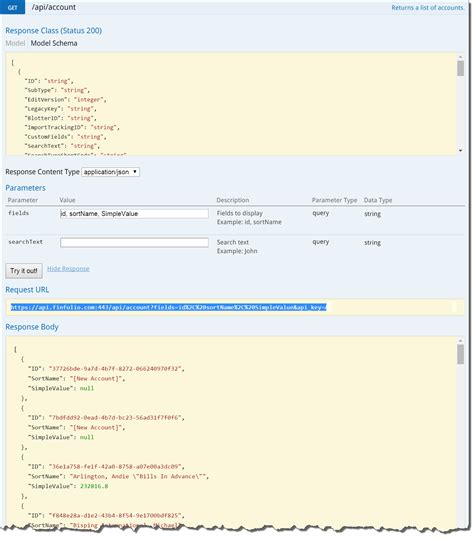Click the 'Try it out!' button
Screen dimensions: 474x539
(x=24, y=271)
